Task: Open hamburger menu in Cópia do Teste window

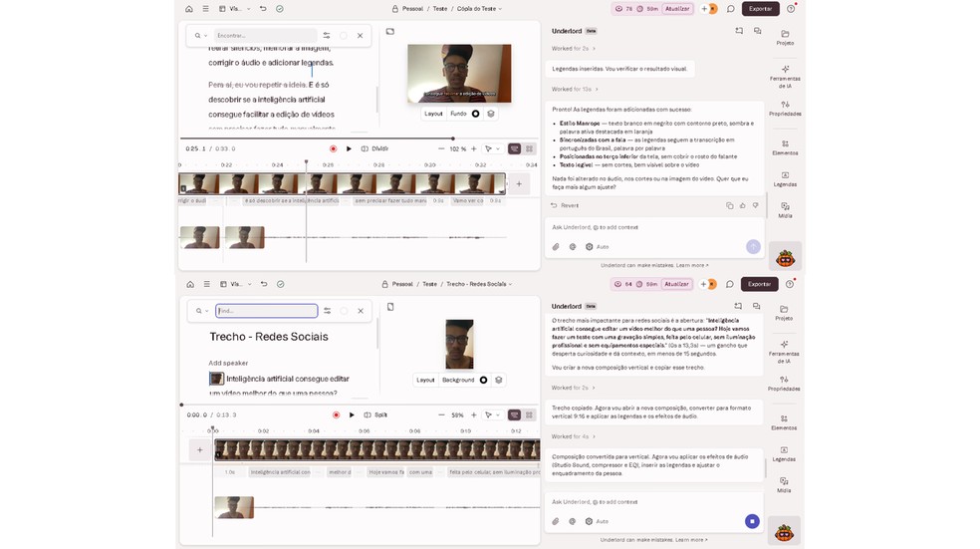Action: point(205,9)
